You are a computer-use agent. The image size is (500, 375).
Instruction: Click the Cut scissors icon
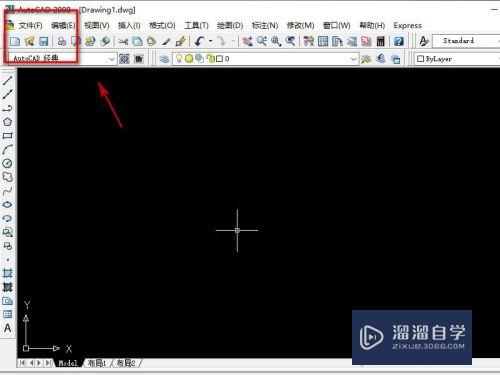[x=123, y=41]
